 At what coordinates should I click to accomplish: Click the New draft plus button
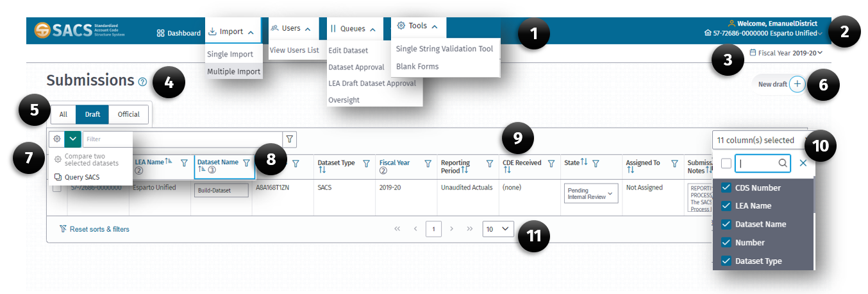tap(797, 84)
